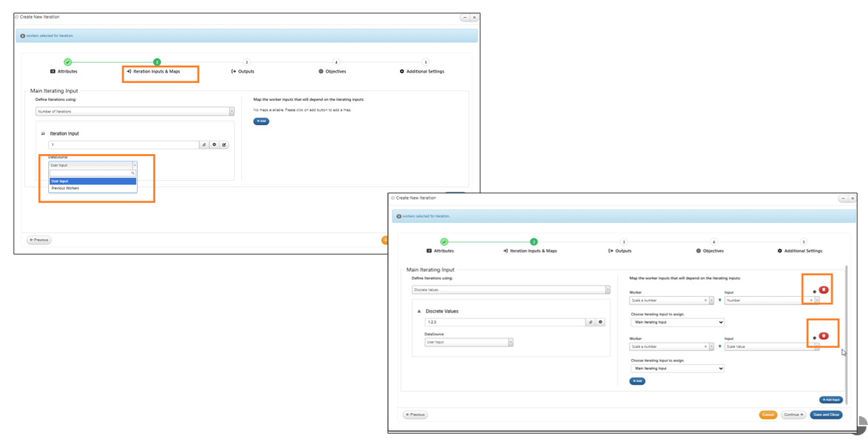Image resolution: width=868 pixels, height=439 pixels.
Task: Click Save and Close button
Action: [x=826, y=415]
